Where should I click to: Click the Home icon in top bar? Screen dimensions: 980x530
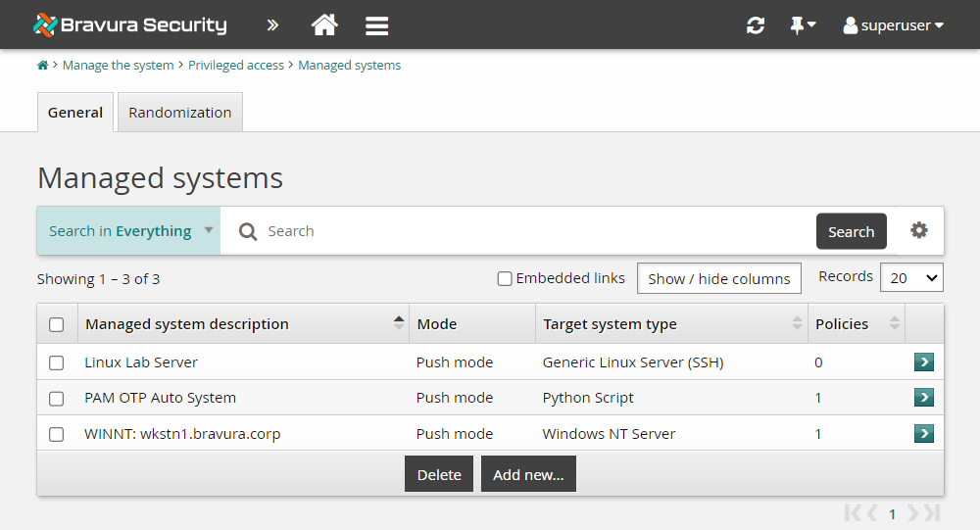tap(324, 25)
